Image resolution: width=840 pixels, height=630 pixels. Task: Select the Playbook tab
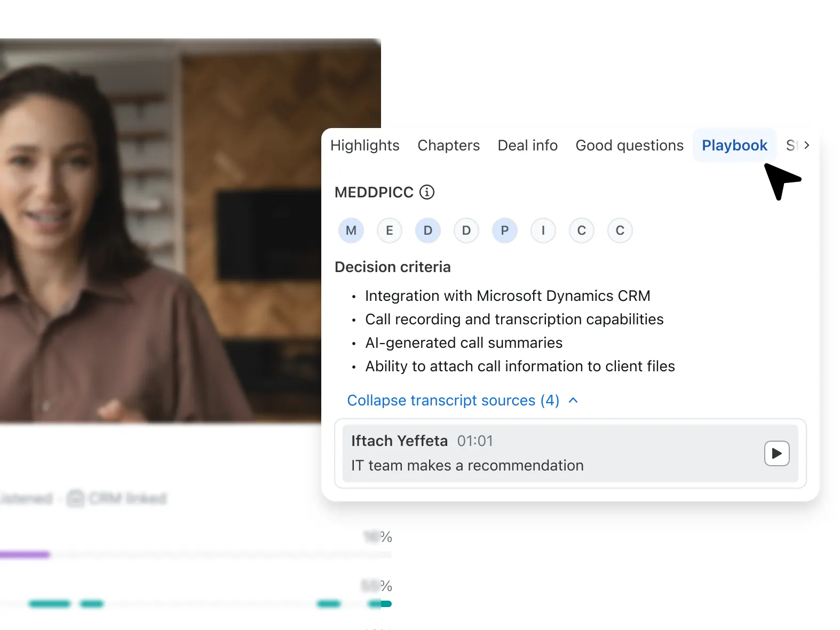[734, 145]
